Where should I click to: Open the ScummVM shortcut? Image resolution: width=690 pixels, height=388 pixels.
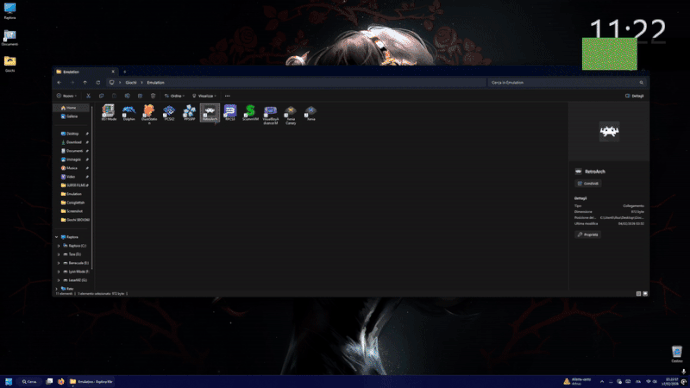click(x=250, y=113)
